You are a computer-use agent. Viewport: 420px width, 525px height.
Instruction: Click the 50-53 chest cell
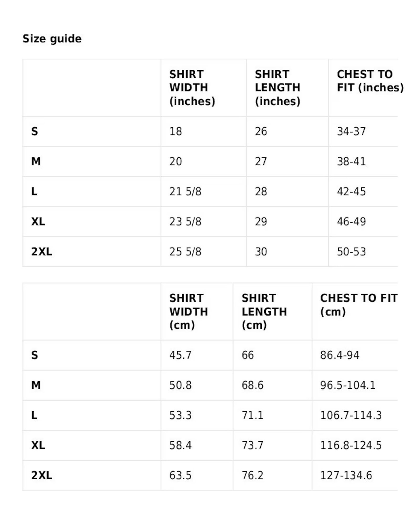tap(351, 252)
